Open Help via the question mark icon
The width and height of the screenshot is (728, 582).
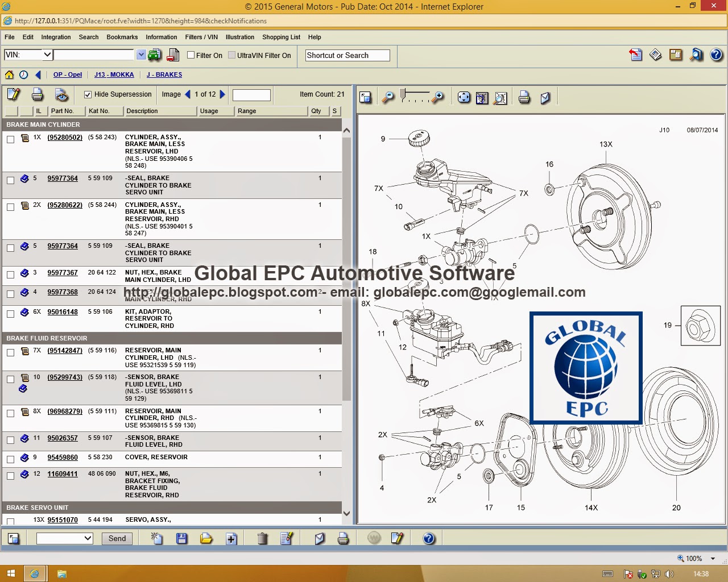(715, 55)
